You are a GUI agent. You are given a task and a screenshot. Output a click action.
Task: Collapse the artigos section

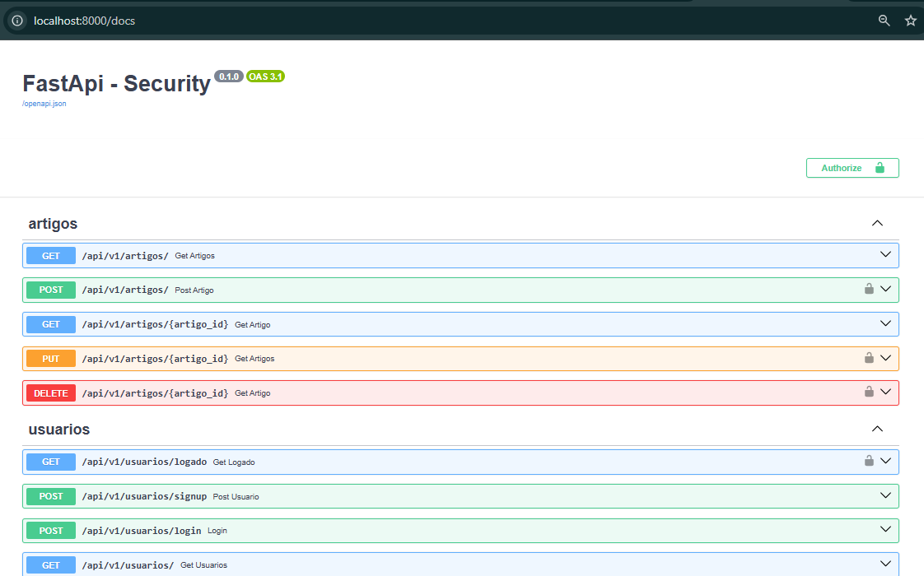(877, 223)
